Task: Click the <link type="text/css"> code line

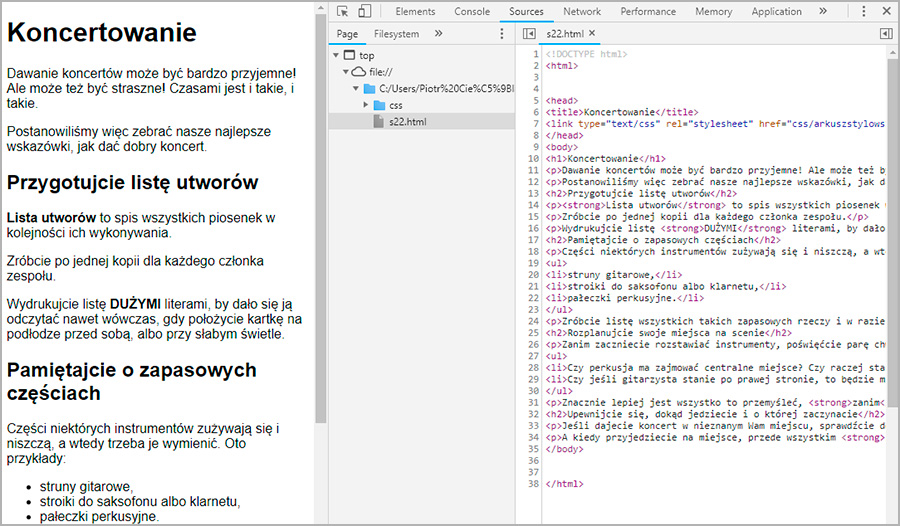Action: [715, 123]
